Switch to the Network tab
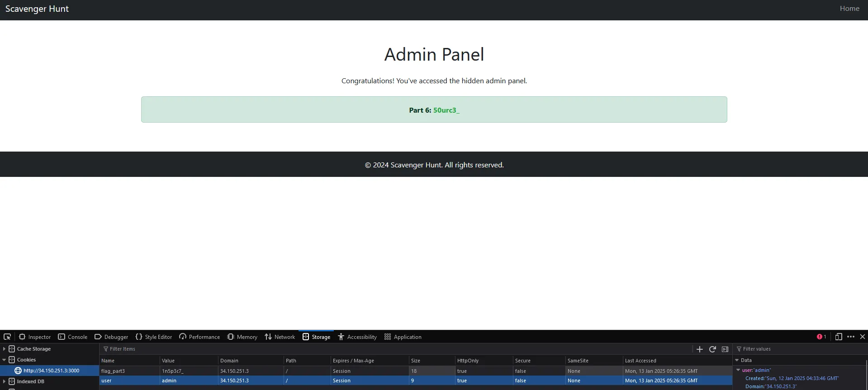Viewport: 868px width, 390px height. click(x=280, y=337)
